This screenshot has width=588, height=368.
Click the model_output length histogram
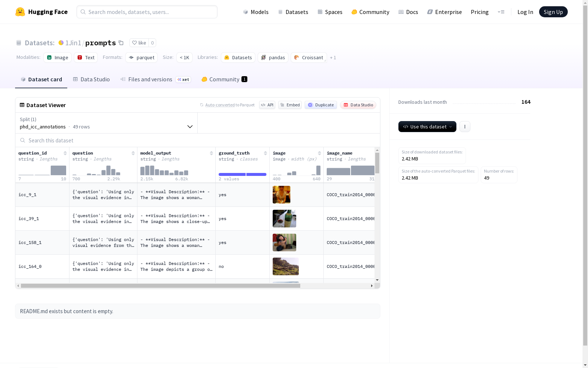point(164,170)
